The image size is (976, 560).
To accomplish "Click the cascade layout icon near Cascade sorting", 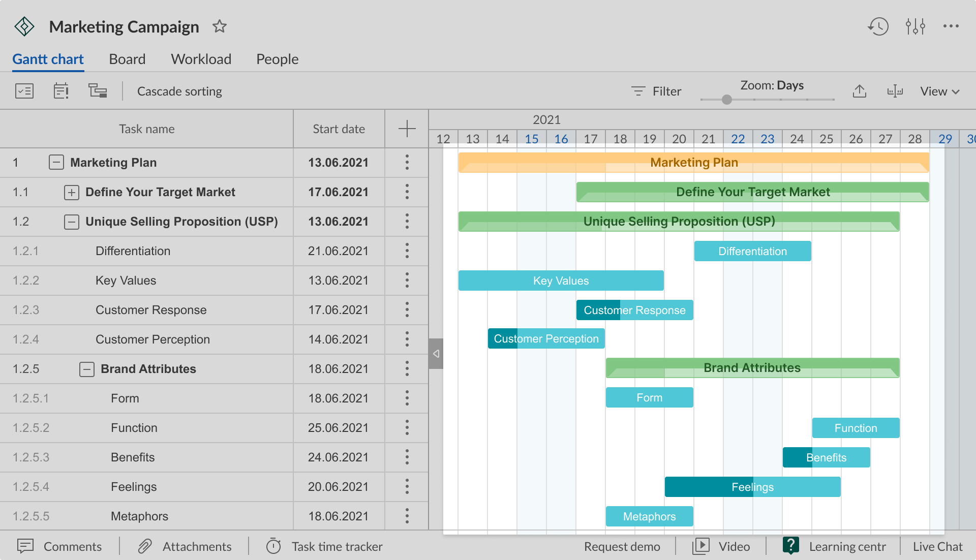I will coord(98,91).
